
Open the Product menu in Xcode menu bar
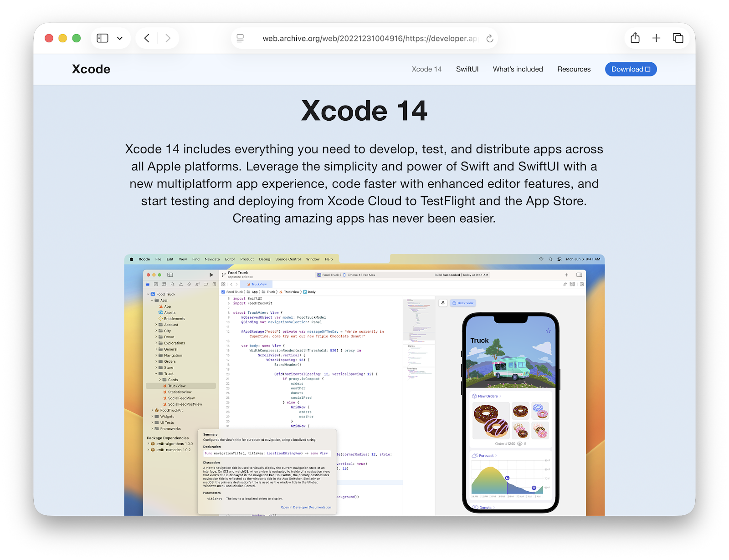[247, 259]
